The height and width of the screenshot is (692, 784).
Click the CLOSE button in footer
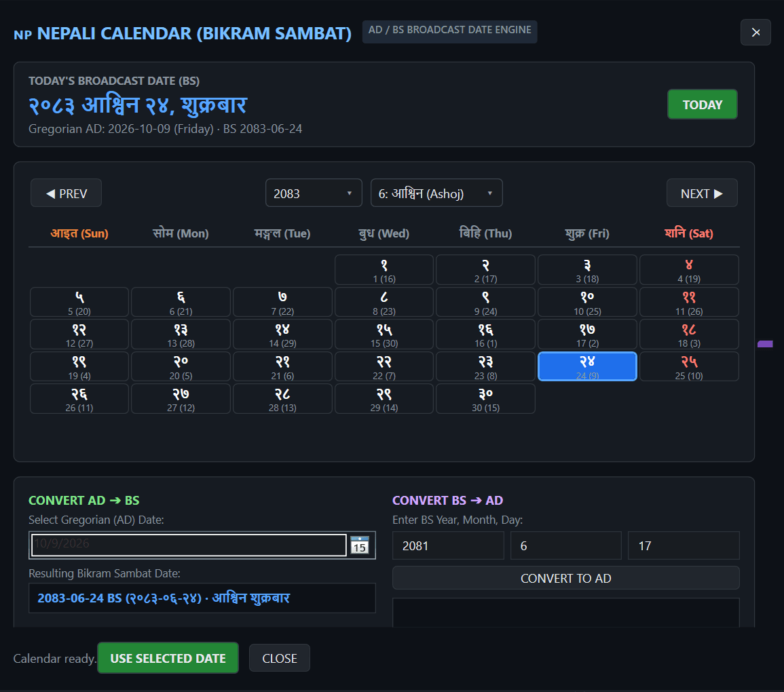280,658
